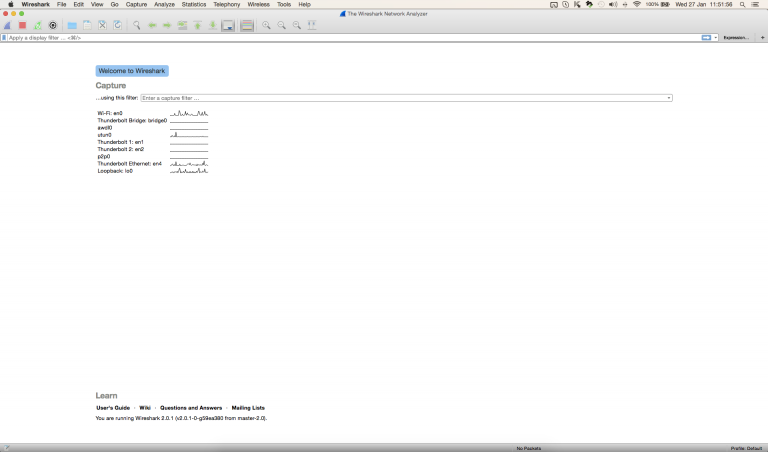Click the Welcome to Wireshark banner
This screenshot has height=452, width=768.
click(x=132, y=71)
